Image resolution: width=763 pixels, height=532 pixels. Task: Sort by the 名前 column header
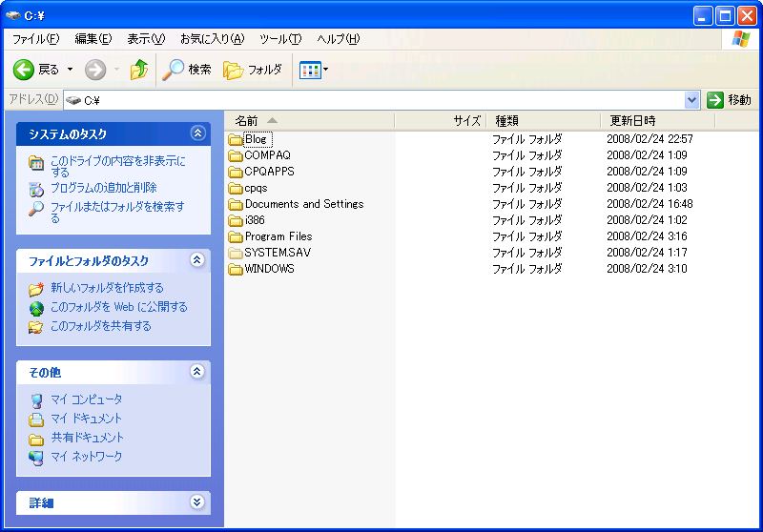[309, 120]
